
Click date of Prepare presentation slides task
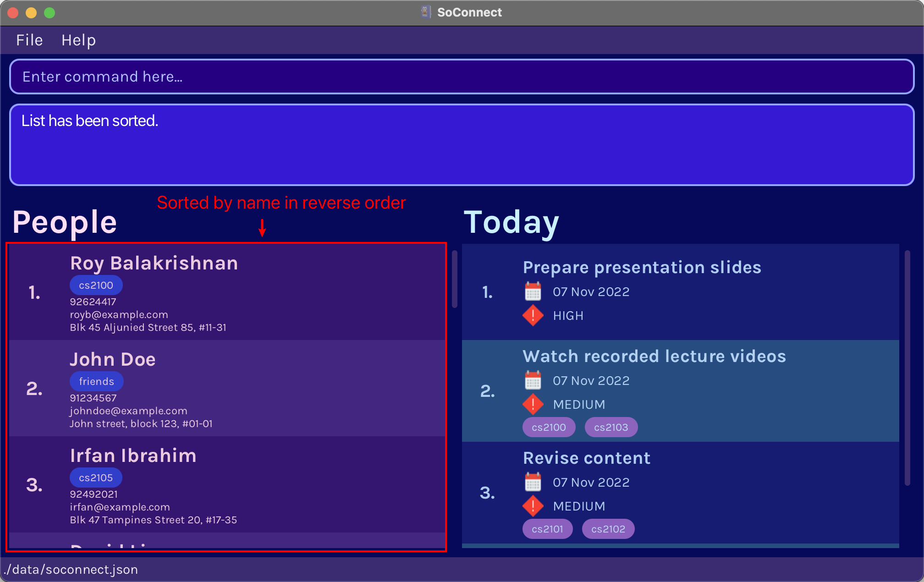[x=591, y=291]
